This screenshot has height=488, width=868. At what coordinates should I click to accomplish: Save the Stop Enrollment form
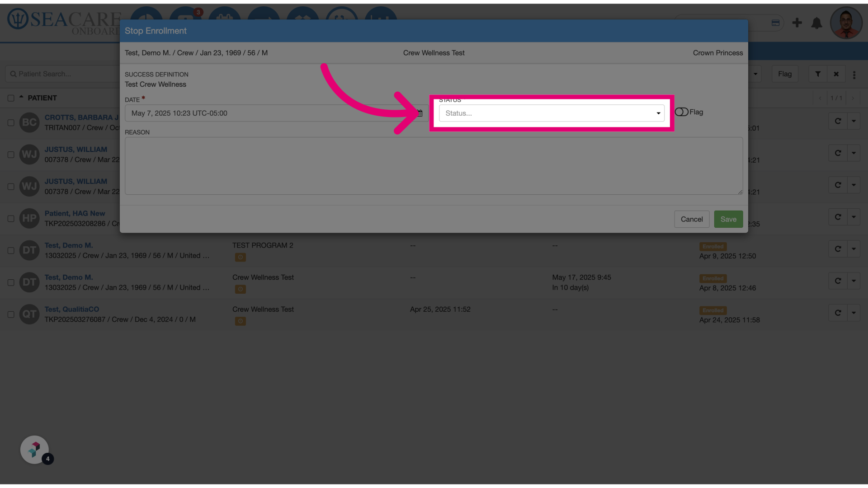[x=728, y=219]
